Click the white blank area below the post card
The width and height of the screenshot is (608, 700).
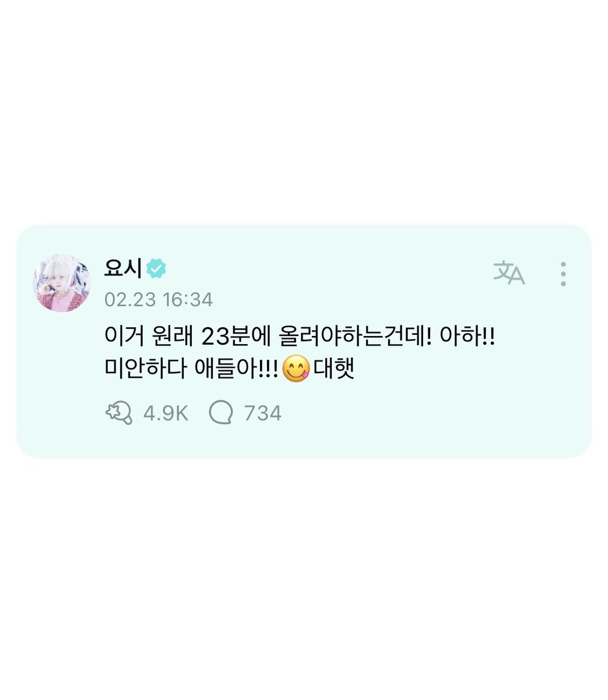tap(304, 577)
